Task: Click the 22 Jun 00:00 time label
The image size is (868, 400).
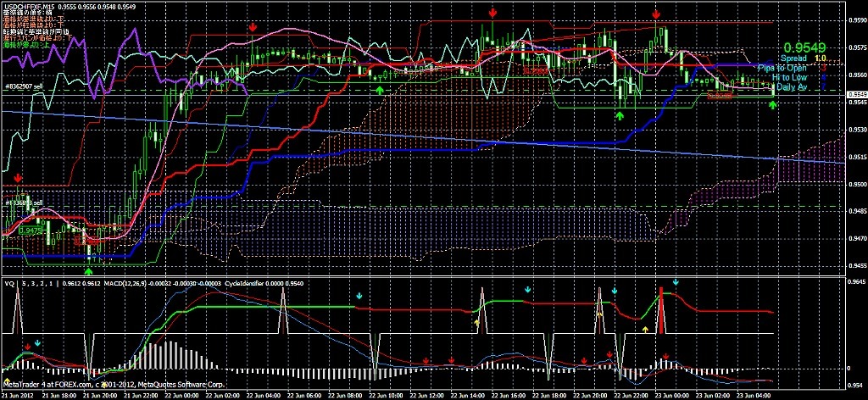Action: 180,396
